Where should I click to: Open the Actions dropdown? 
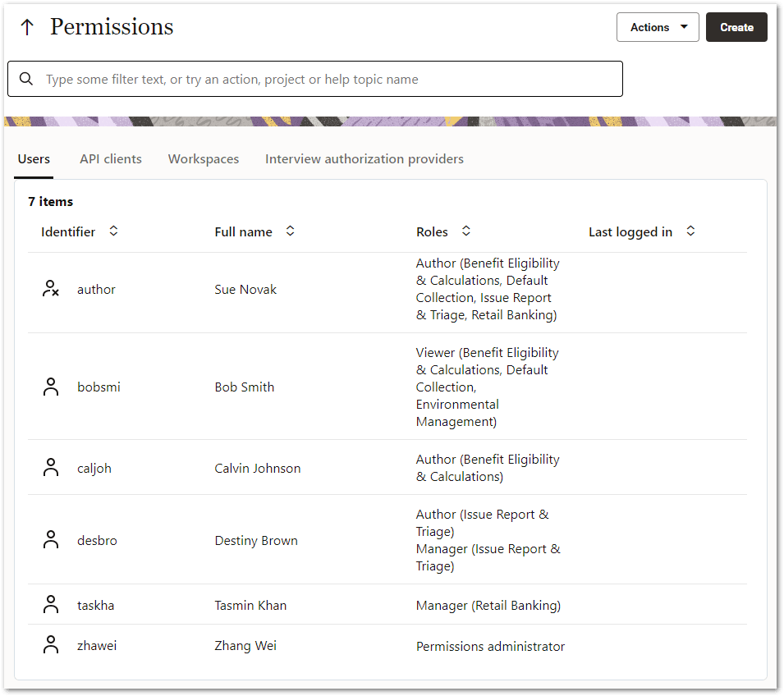pyautogui.click(x=658, y=27)
